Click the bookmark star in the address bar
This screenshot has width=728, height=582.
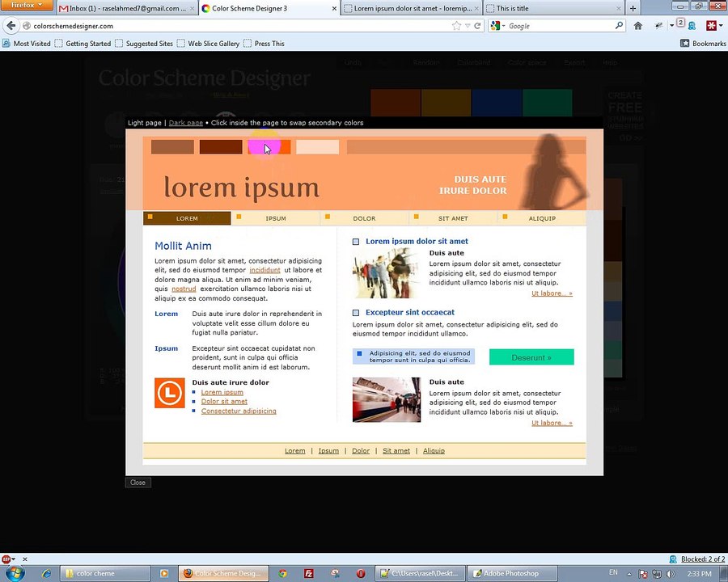(456, 26)
